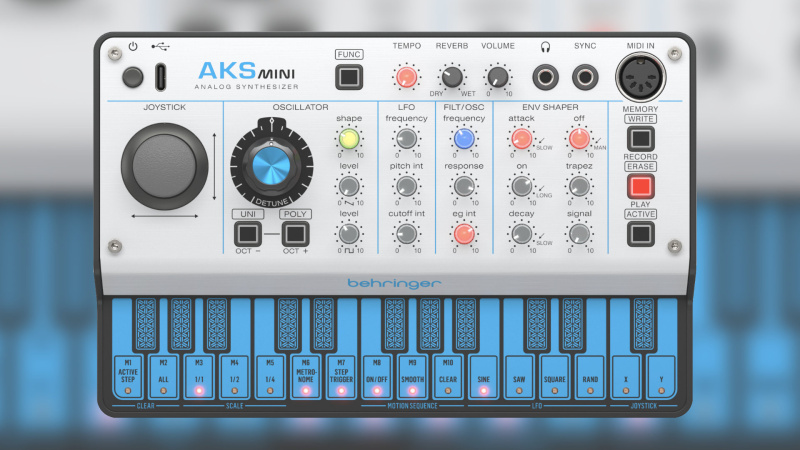The height and width of the screenshot is (450, 800).
Task: Select the SAW LFO key
Action: tap(519, 377)
